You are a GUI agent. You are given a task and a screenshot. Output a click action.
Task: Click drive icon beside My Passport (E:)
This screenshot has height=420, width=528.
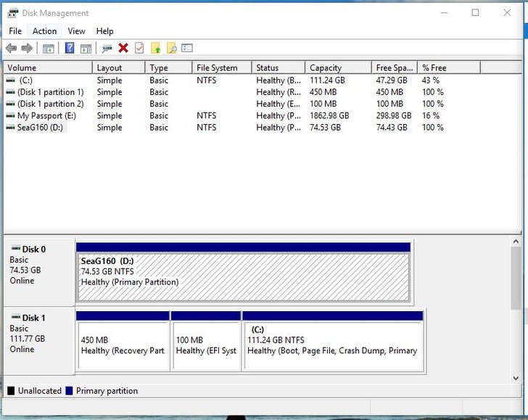pos(10,115)
